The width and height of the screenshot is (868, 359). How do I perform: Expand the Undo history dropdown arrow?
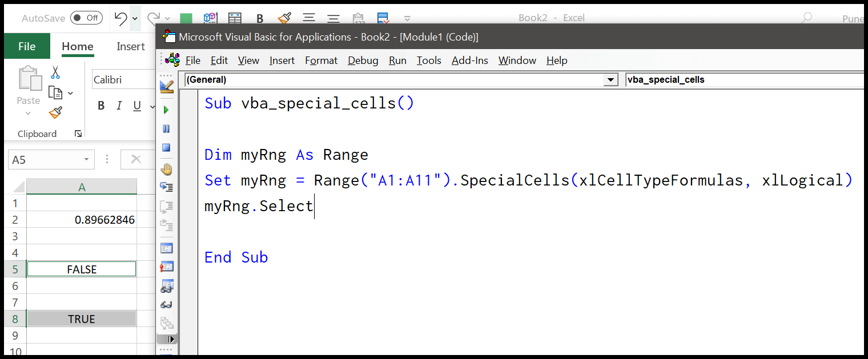[x=135, y=18]
